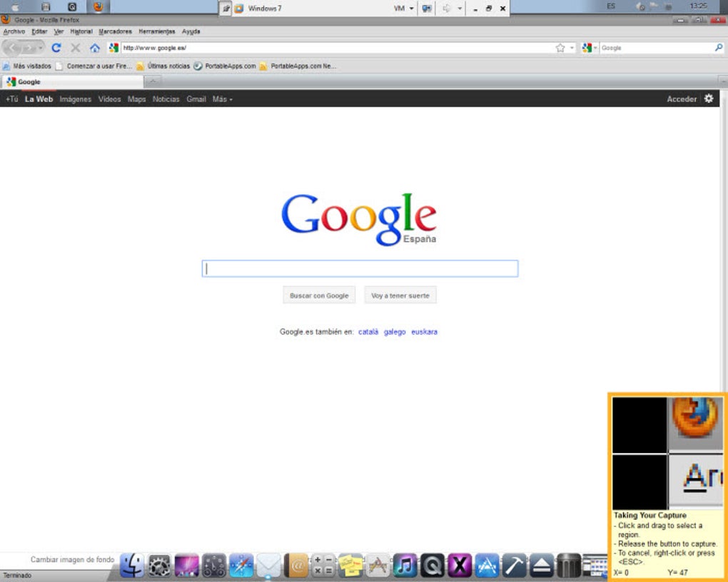The width and height of the screenshot is (728, 582).
Task: Switch Google to català
Action: pos(368,332)
